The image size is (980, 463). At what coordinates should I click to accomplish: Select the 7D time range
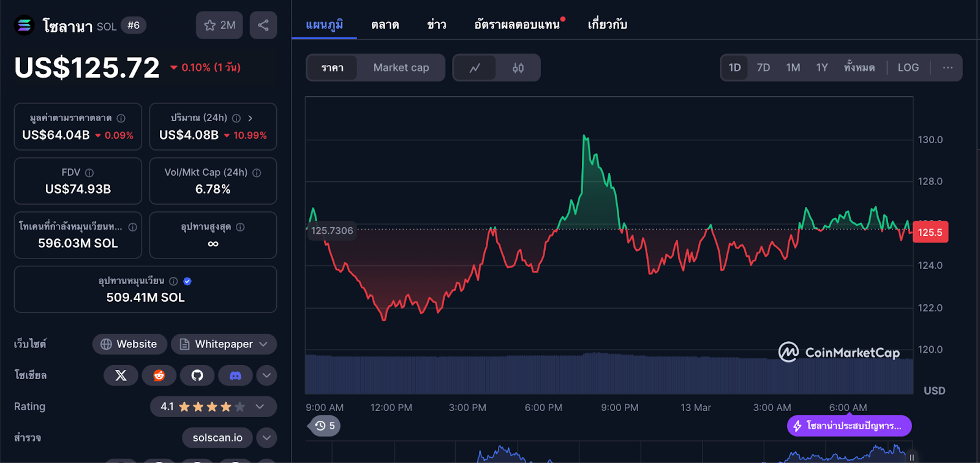pyautogui.click(x=763, y=68)
